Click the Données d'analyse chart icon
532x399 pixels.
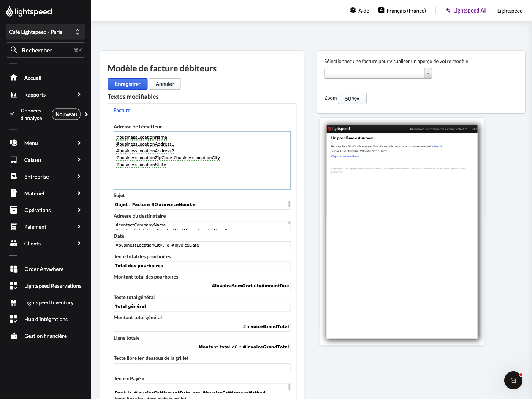coord(12,114)
